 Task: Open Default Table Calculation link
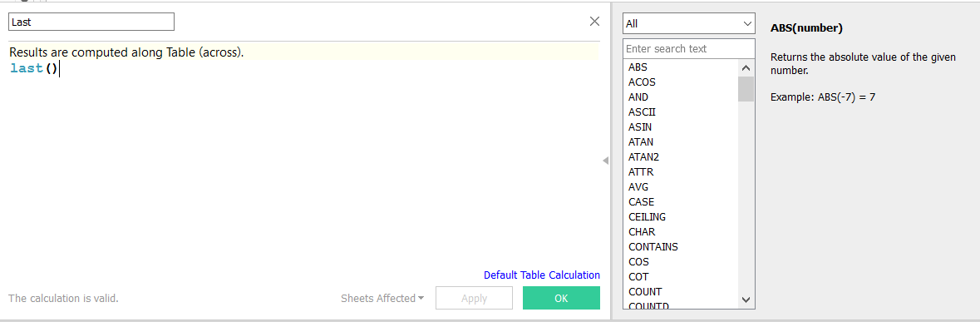(x=542, y=275)
